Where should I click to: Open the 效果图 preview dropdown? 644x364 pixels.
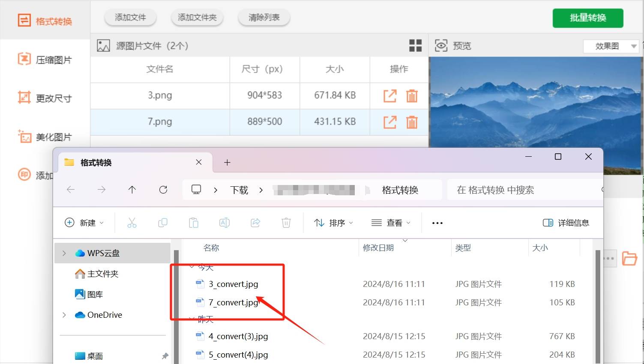pyautogui.click(x=611, y=46)
